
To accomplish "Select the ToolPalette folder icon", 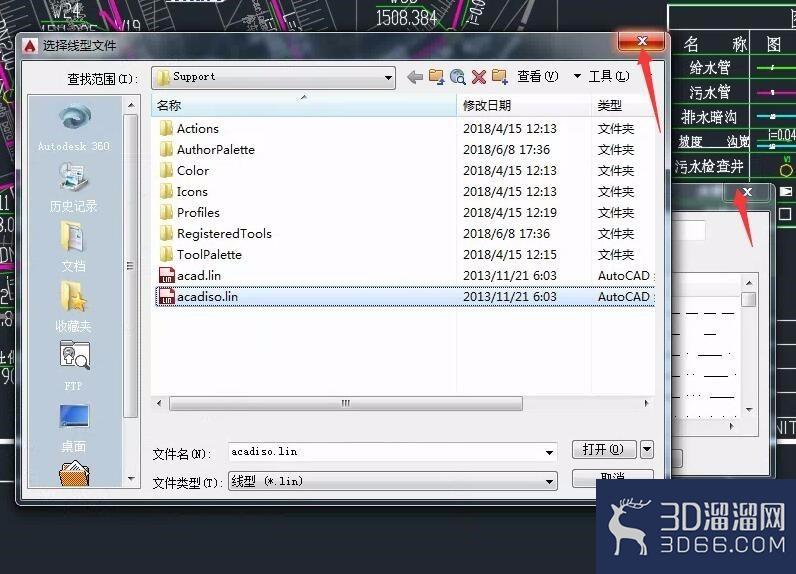I will (x=167, y=254).
